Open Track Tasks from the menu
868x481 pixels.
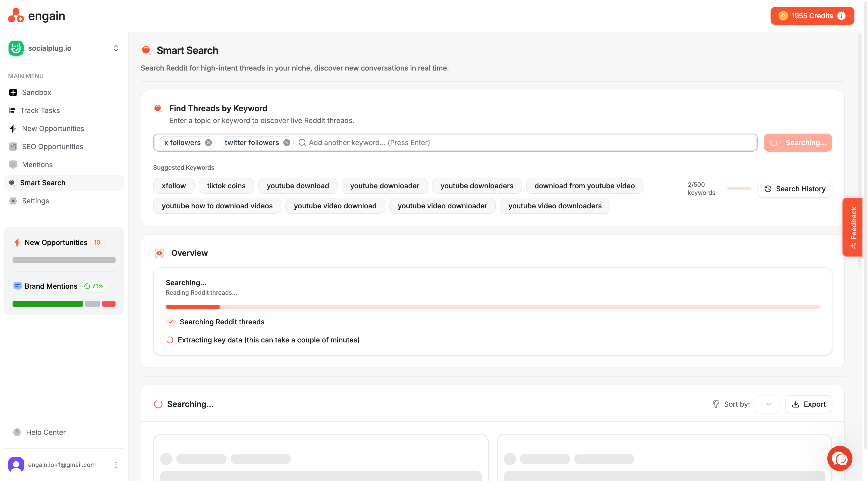pos(64,110)
